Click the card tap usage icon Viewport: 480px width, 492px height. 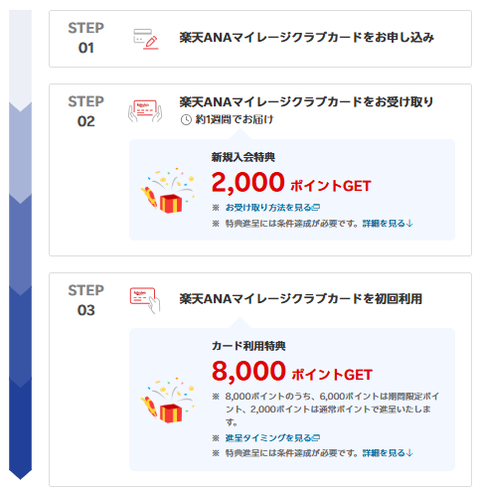pos(145,300)
